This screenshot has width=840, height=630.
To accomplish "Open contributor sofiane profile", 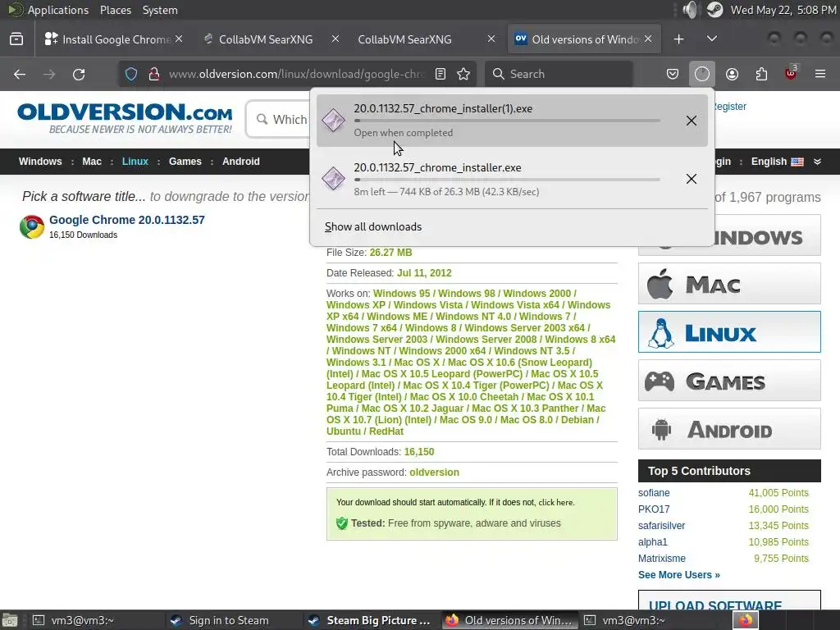I will (654, 493).
